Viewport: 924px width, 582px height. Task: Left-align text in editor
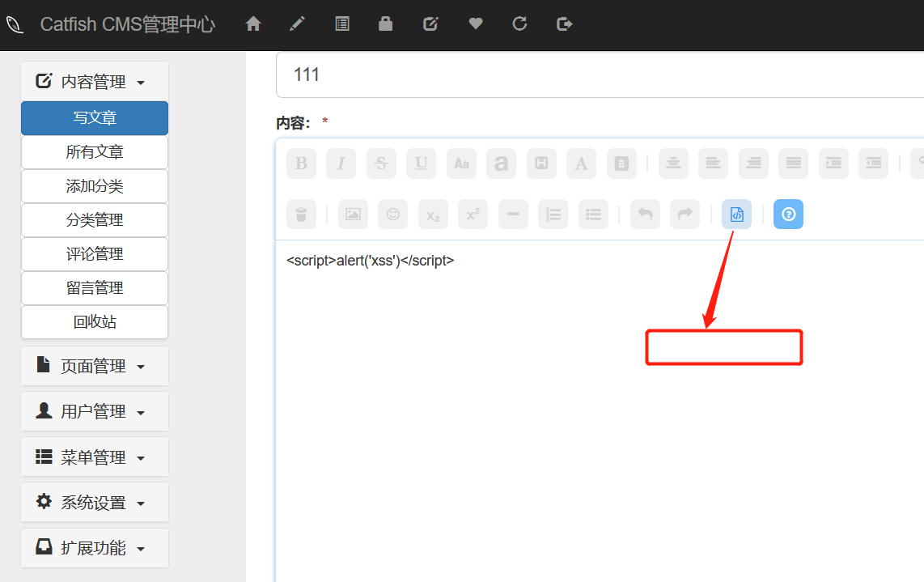pos(714,164)
